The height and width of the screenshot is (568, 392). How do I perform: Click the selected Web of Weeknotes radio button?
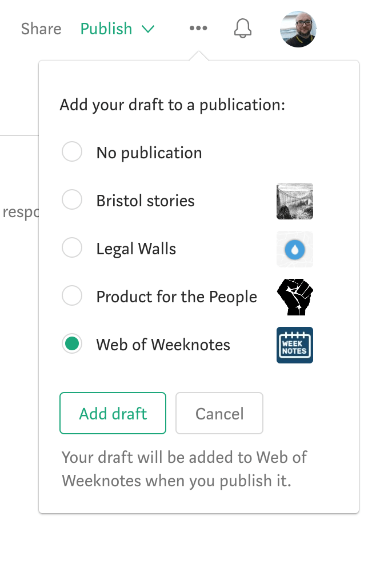[x=72, y=345]
